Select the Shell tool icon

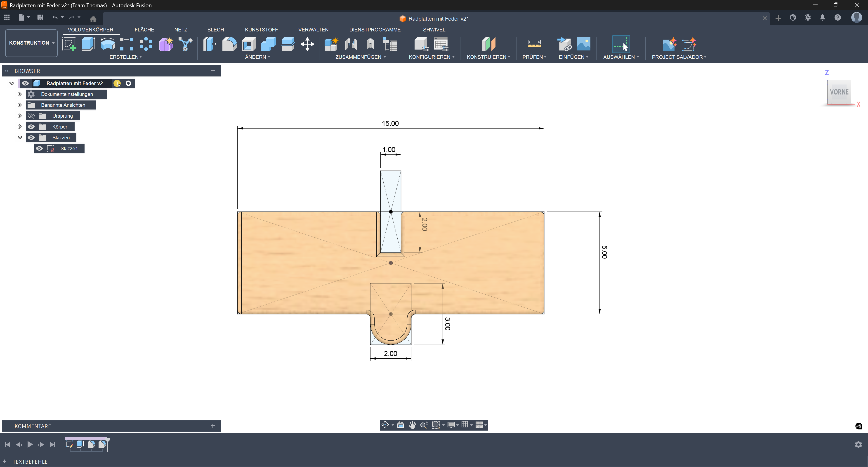point(249,44)
